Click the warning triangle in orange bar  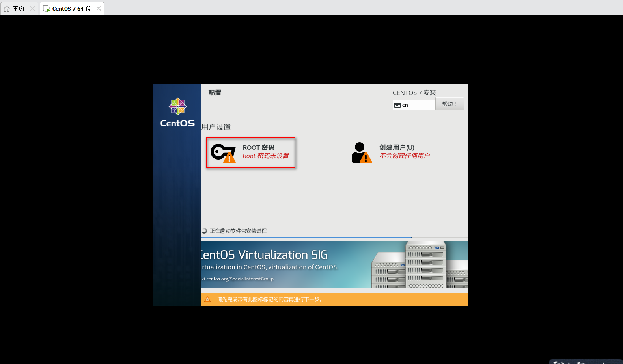click(207, 299)
